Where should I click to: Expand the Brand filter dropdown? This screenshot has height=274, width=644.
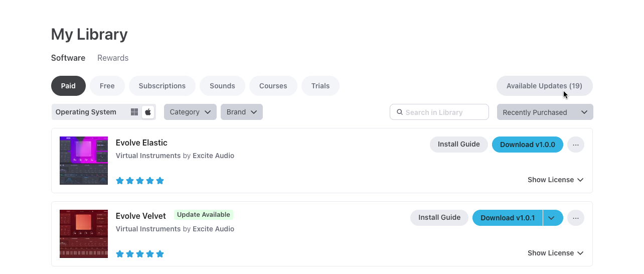point(241,112)
